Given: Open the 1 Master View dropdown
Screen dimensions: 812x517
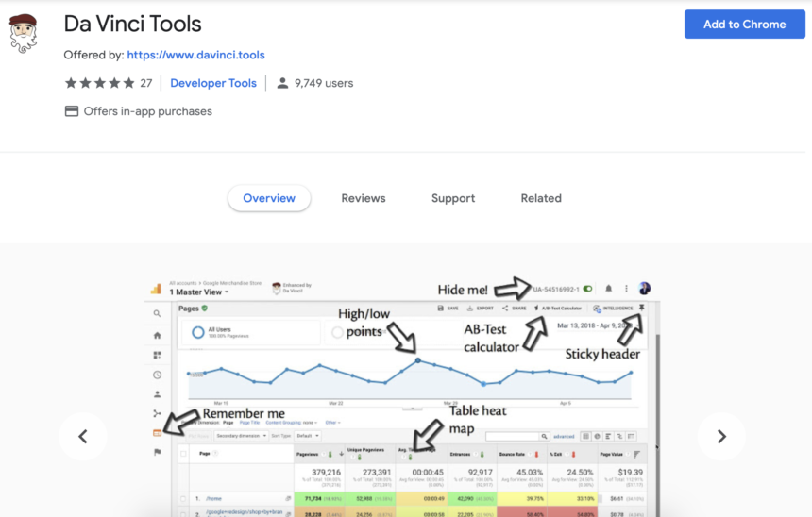Looking at the screenshot, I should (x=199, y=292).
